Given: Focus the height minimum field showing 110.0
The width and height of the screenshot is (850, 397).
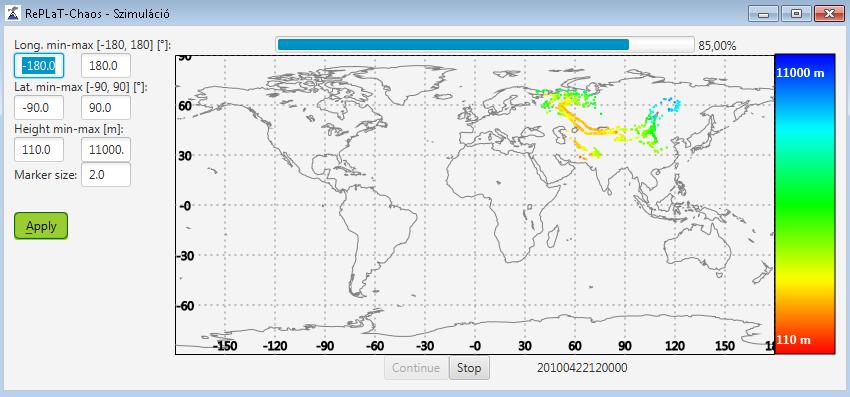Looking at the screenshot, I should point(39,150).
